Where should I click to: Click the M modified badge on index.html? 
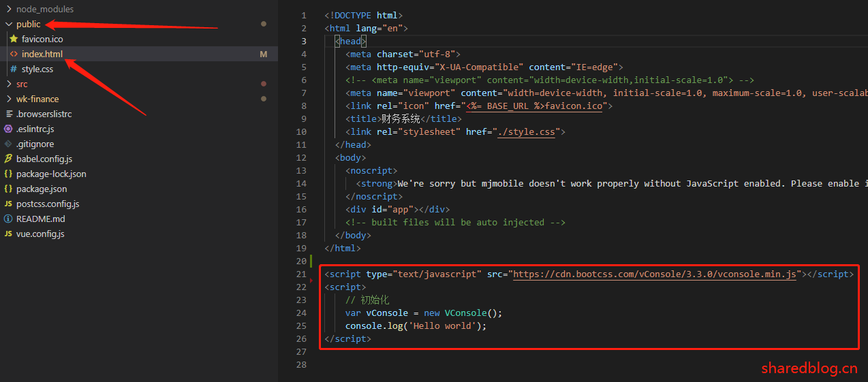tap(264, 54)
